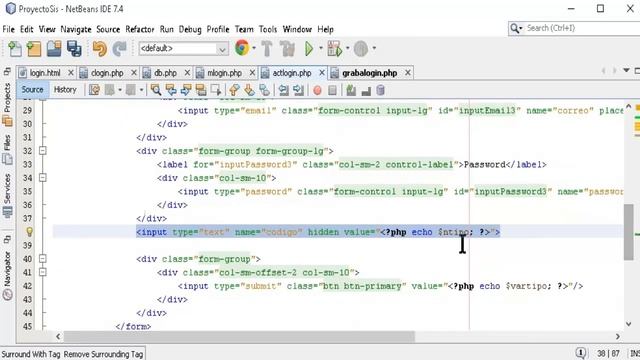Toggle Highlight Search in editor toolbar
Image resolution: width=640 pixels, height=360 pixels.
coord(201,90)
